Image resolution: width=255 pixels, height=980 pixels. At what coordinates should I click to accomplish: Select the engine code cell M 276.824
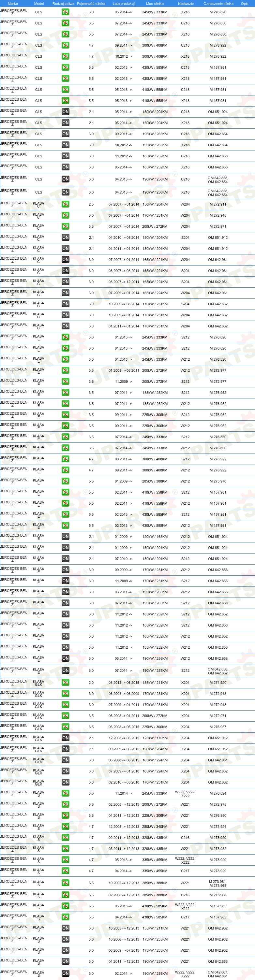[x=218, y=793]
